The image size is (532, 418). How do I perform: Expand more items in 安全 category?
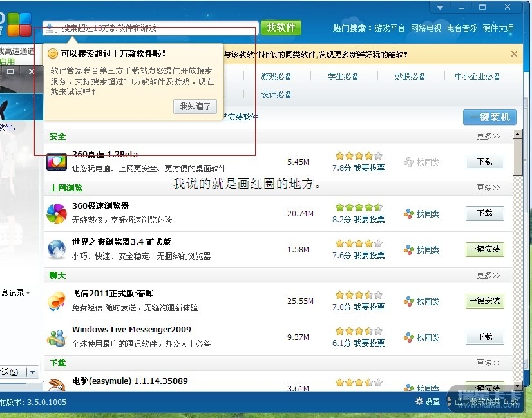point(488,136)
